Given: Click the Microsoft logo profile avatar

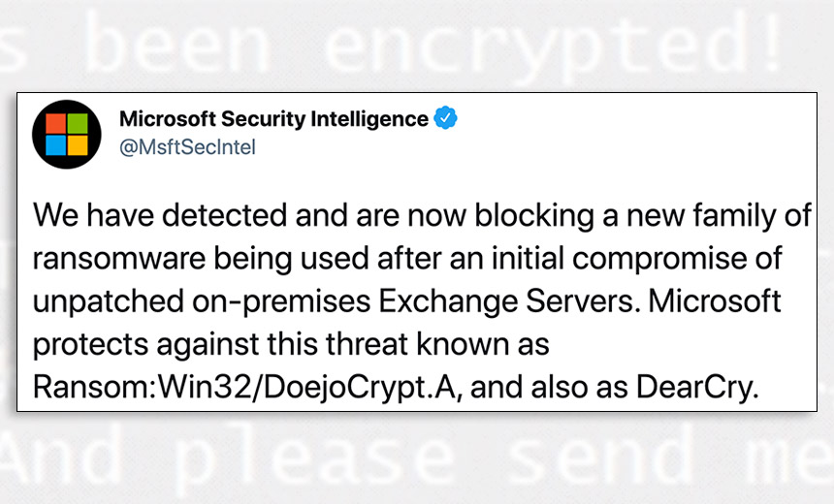Looking at the screenshot, I should coord(67,135).
